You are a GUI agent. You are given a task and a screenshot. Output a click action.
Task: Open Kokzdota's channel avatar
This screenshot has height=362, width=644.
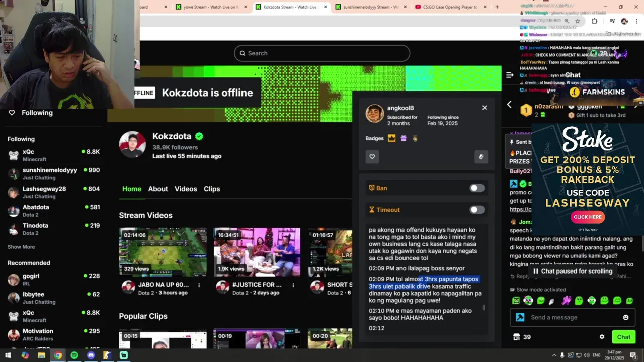click(132, 145)
